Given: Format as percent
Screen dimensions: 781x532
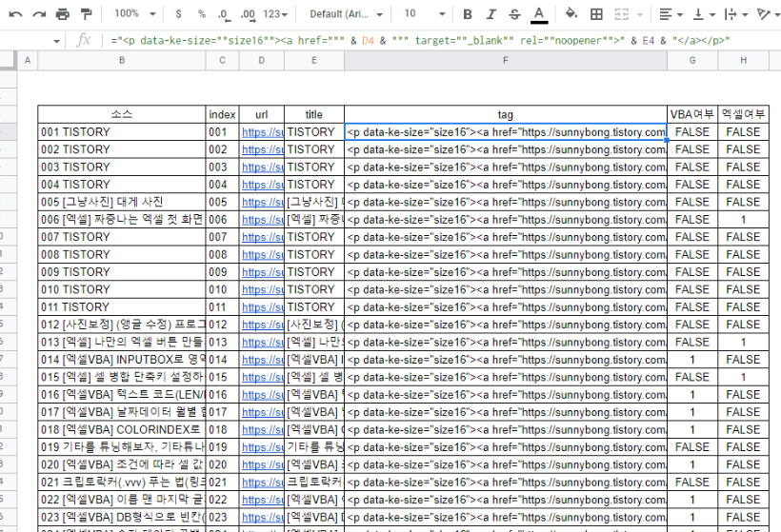Looking at the screenshot, I should [202, 14].
